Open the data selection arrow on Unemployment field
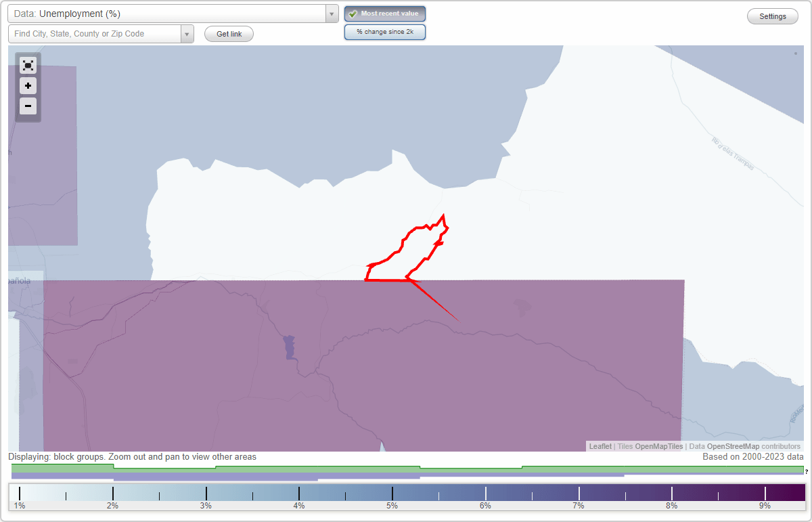The image size is (812, 522). [x=331, y=13]
